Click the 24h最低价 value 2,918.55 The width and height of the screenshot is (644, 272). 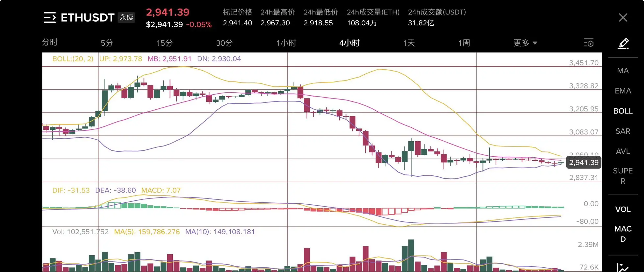tap(318, 23)
